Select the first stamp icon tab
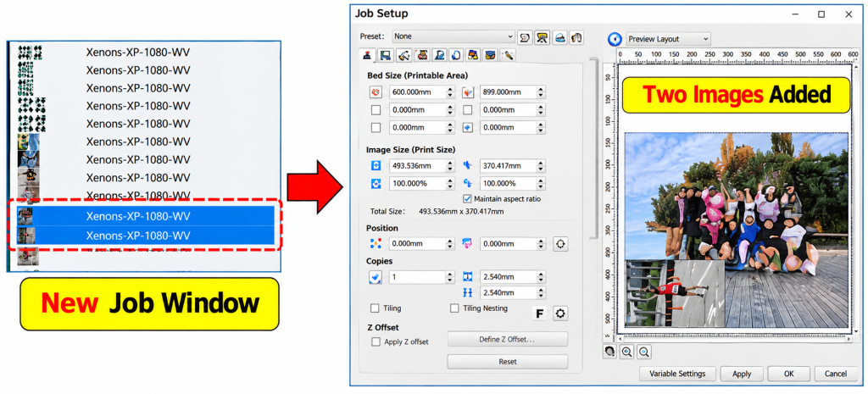This screenshot has width=868, height=394. pos(368,55)
